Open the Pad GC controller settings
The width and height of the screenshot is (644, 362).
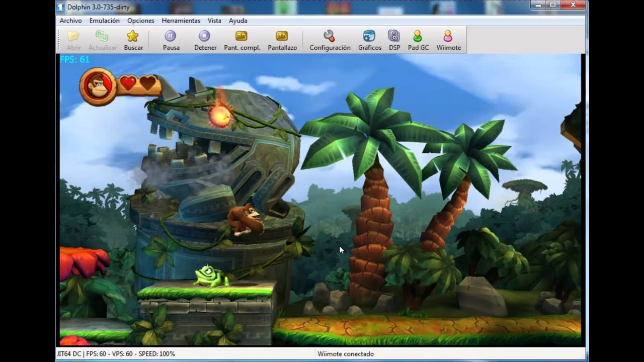(418, 36)
